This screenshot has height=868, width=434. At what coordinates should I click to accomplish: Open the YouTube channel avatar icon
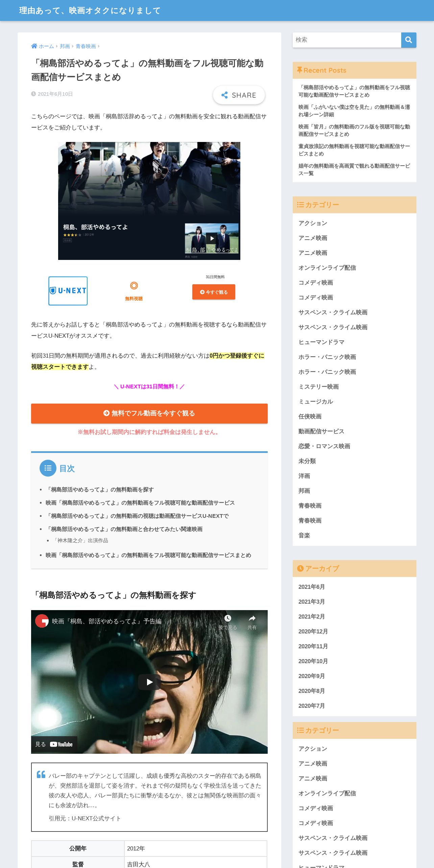42,621
